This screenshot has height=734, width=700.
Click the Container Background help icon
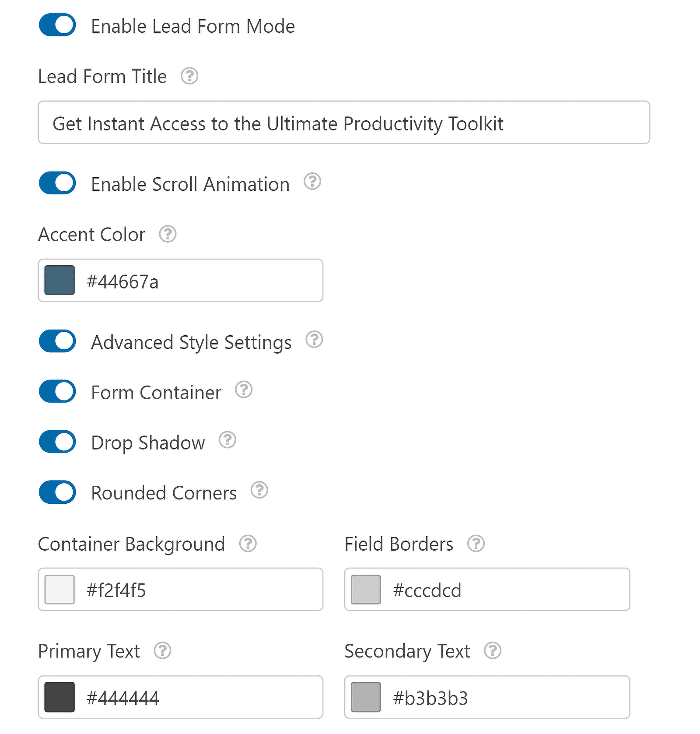coord(248,544)
